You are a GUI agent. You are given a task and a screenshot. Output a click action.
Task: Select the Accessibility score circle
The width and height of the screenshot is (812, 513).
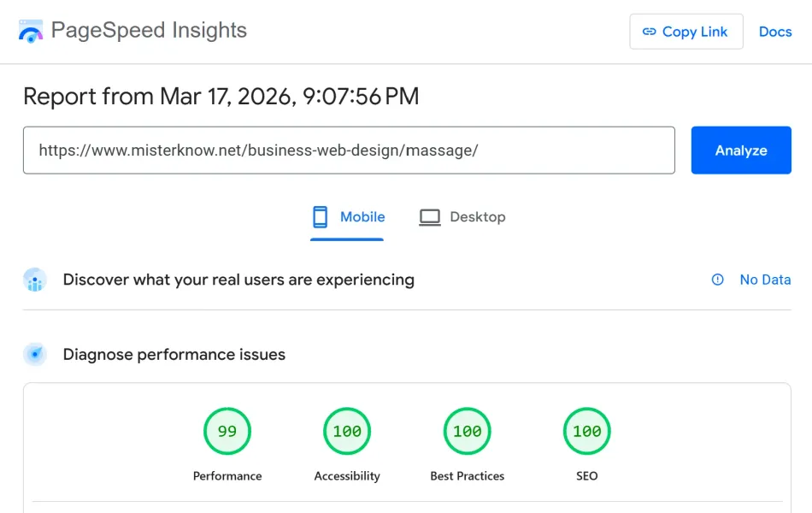pyautogui.click(x=347, y=432)
